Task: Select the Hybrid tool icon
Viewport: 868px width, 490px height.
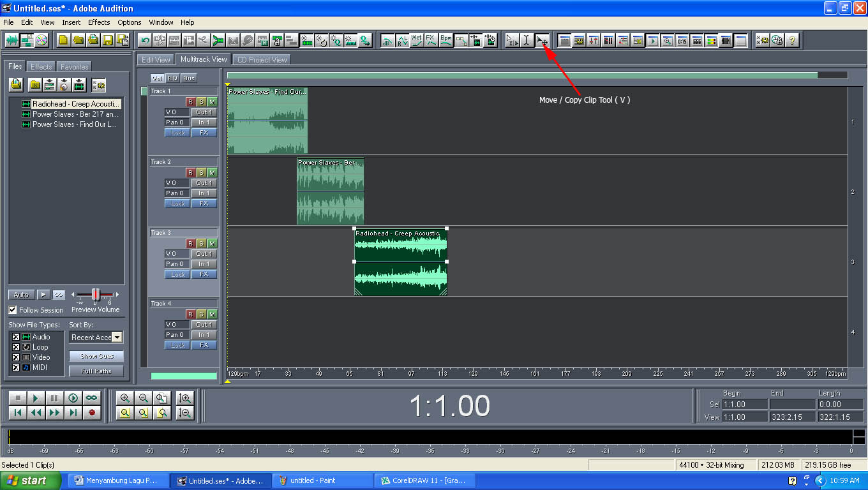Action: click(512, 40)
